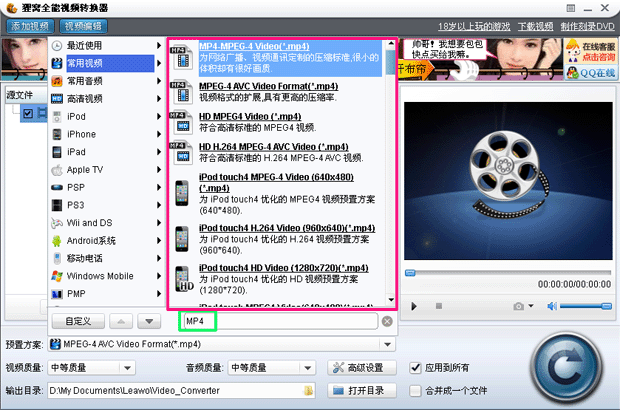Open the 制作刻录DVD link
The height and width of the screenshot is (410, 620).
coord(588,26)
